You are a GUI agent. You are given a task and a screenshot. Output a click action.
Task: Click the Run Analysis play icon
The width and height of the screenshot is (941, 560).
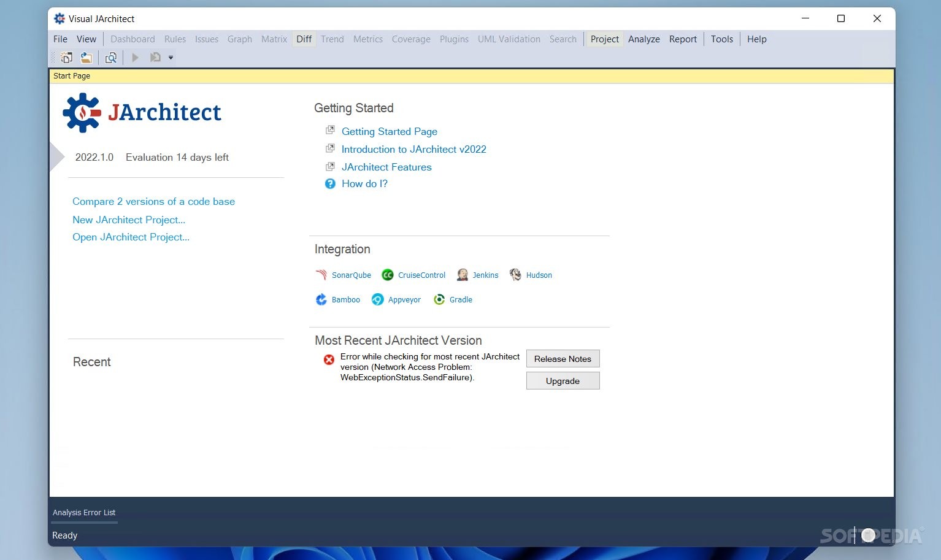coord(136,58)
